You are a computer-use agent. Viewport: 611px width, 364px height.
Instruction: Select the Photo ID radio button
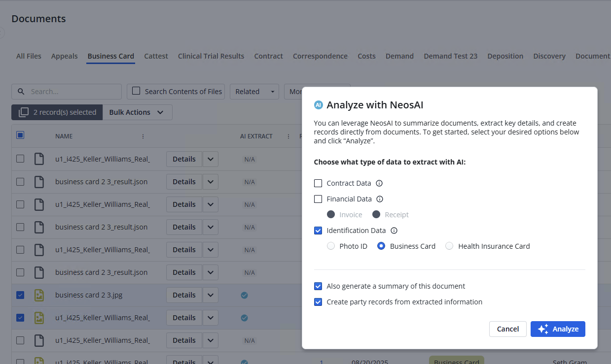point(331,246)
